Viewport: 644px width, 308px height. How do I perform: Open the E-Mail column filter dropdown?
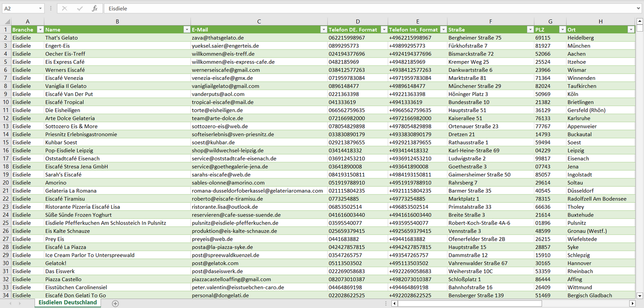click(323, 29)
